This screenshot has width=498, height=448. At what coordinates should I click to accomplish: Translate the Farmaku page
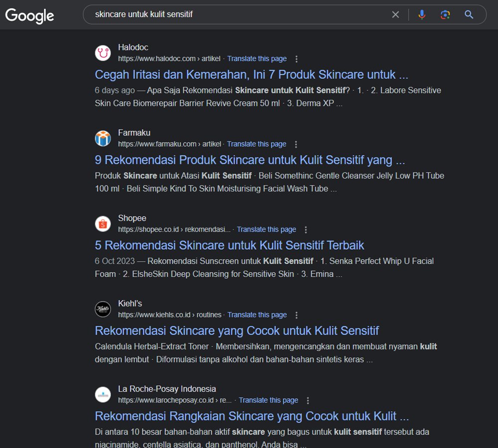pyautogui.click(x=256, y=144)
